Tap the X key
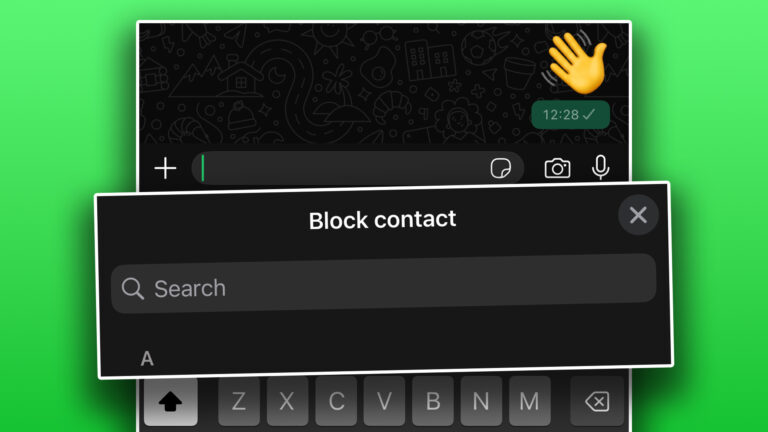This screenshot has height=432, width=768. 288,401
